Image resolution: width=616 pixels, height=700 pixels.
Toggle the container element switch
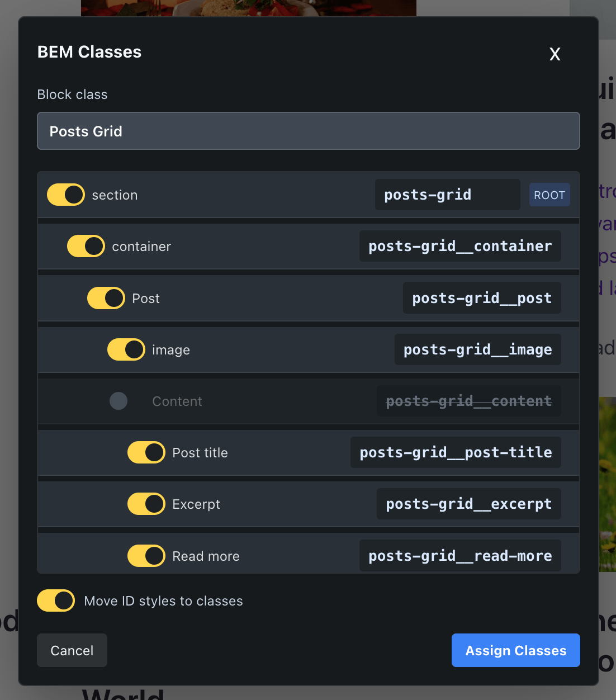click(x=86, y=246)
